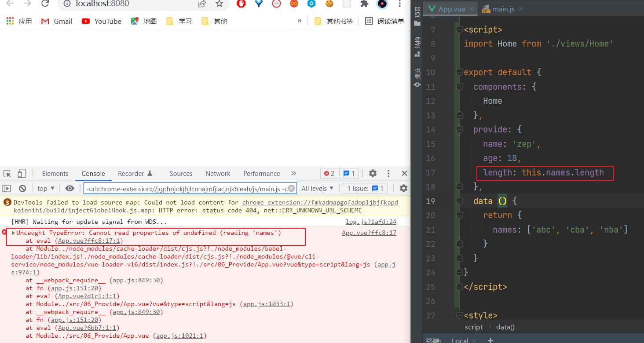Open the share page icon in address bar
Image resolution: width=644 pixels, height=343 pixels.
coord(202,4)
